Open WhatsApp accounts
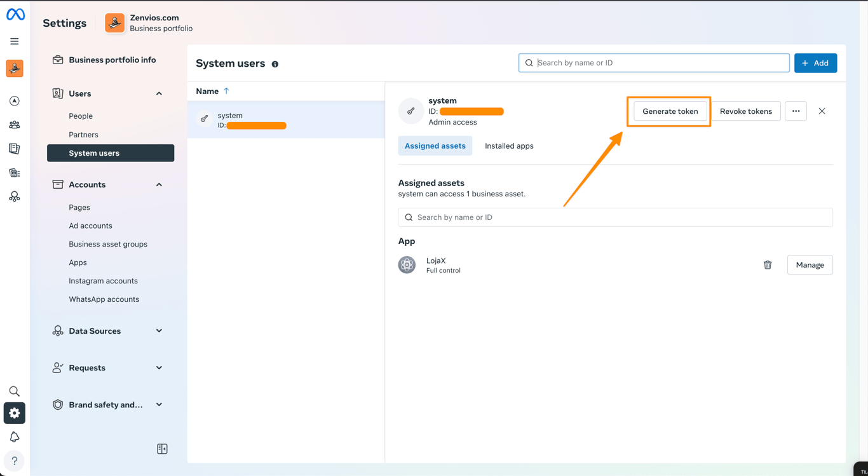868x476 pixels. coord(104,299)
